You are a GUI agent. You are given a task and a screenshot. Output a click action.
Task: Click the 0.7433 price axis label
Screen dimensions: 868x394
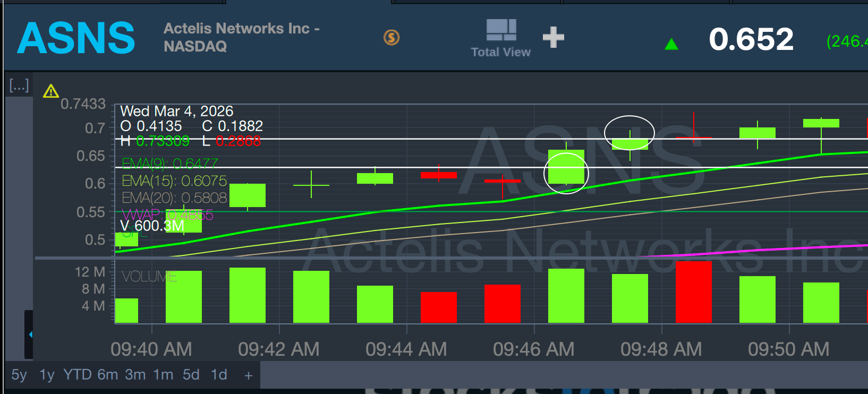click(x=83, y=104)
